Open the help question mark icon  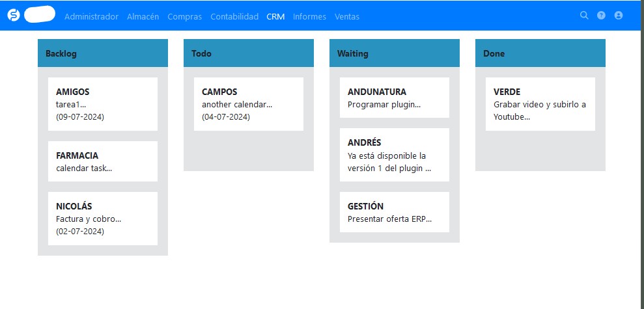[601, 16]
